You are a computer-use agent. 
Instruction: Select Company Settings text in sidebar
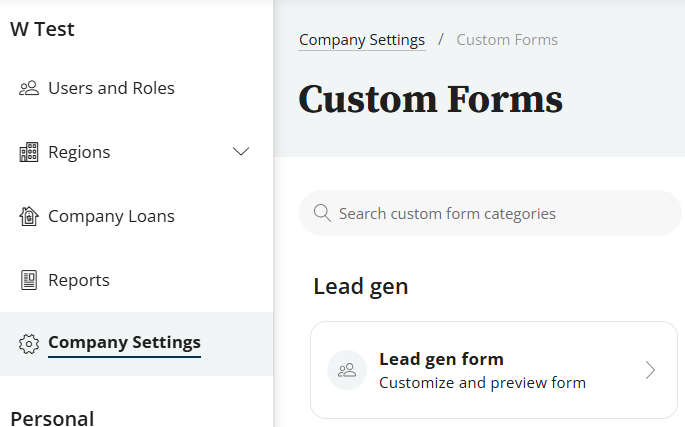[x=124, y=342]
